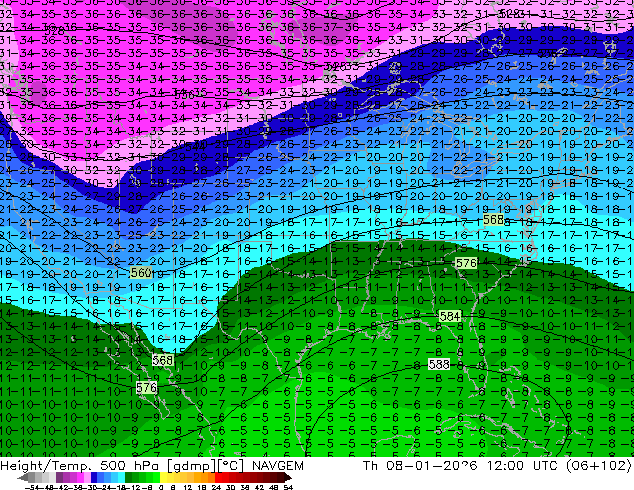Click the bright red 24°C legend swatch

[x=218, y=477]
